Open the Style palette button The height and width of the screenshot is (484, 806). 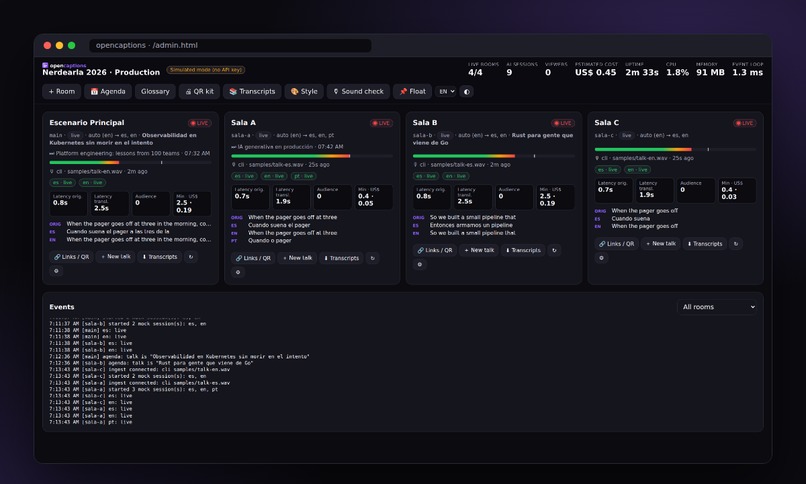304,91
